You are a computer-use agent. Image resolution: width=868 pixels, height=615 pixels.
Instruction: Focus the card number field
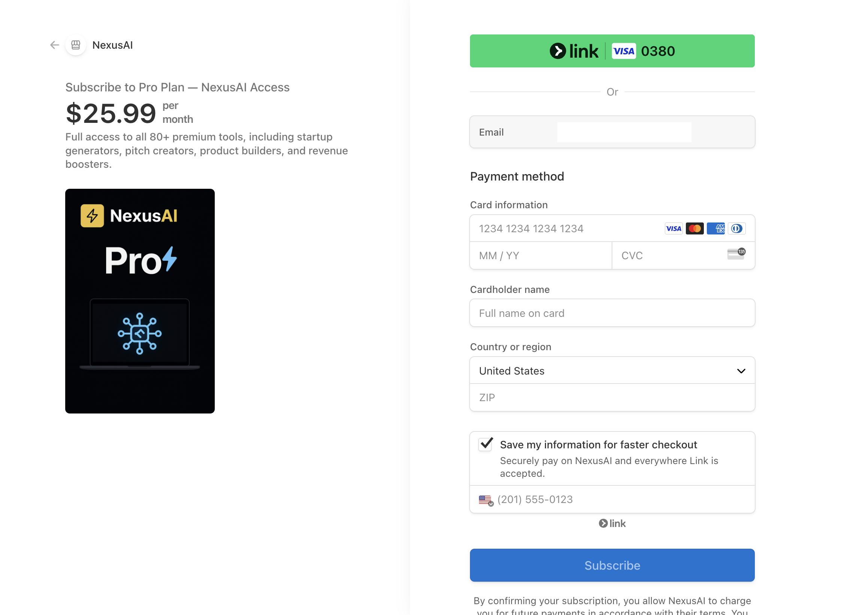(561, 228)
